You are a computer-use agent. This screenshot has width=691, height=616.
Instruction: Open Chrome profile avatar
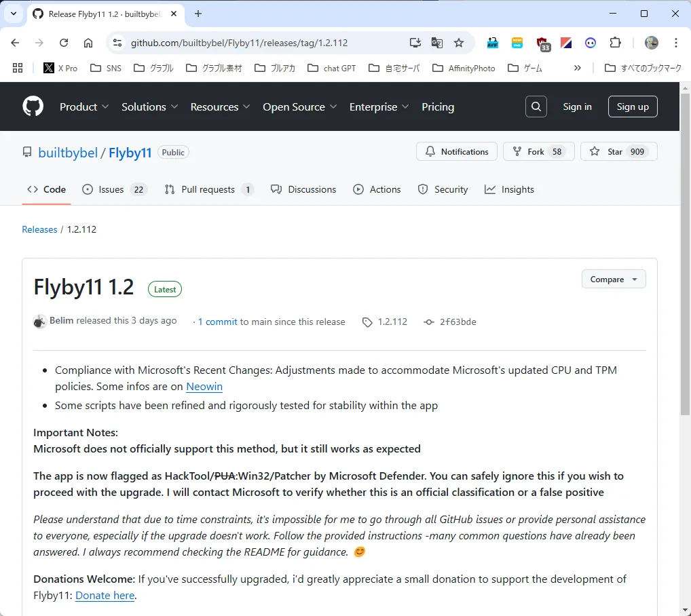click(652, 43)
